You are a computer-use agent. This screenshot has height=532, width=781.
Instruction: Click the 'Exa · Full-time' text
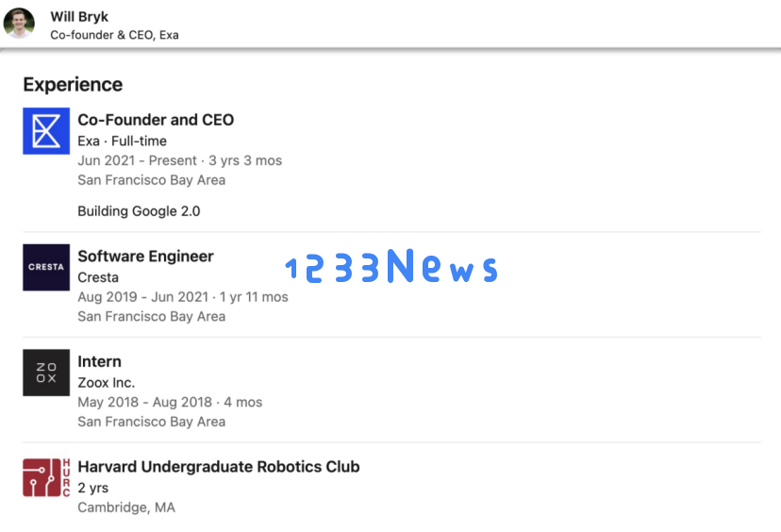coord(122,141)
